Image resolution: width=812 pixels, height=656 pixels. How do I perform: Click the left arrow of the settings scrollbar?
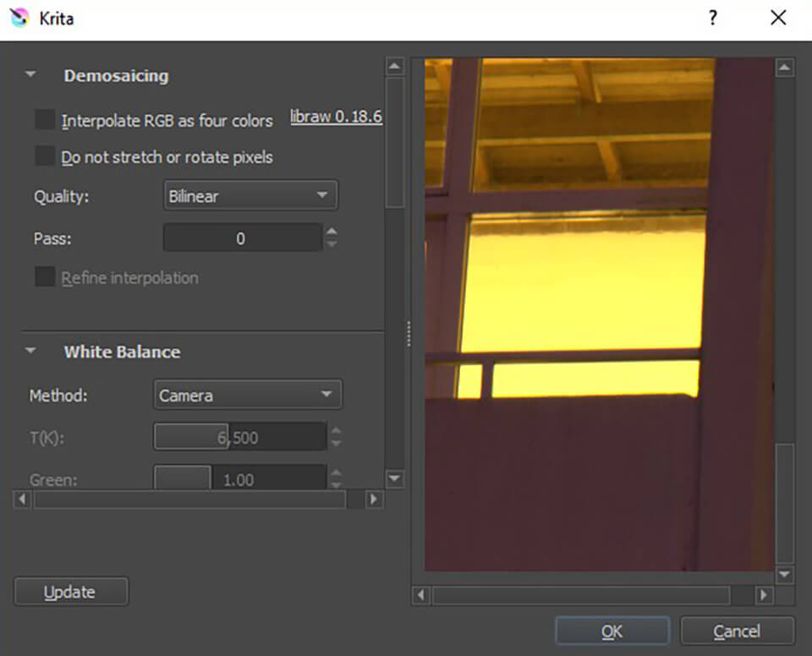(22, 500)
